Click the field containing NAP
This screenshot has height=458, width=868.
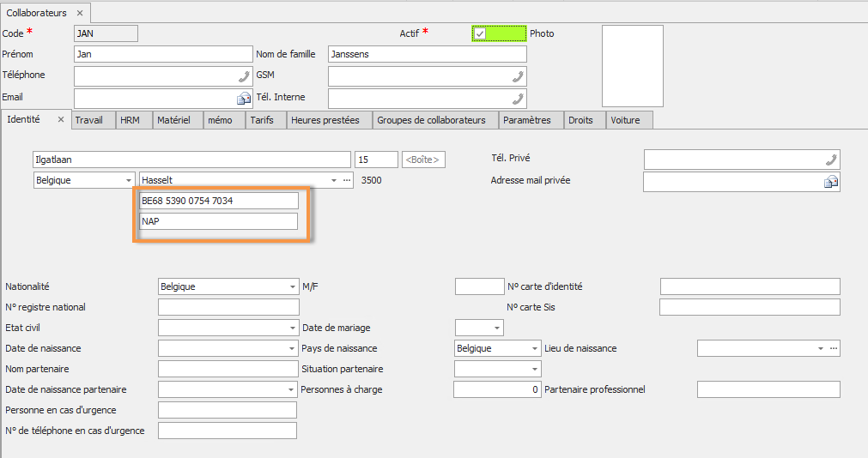click(219, 221)
